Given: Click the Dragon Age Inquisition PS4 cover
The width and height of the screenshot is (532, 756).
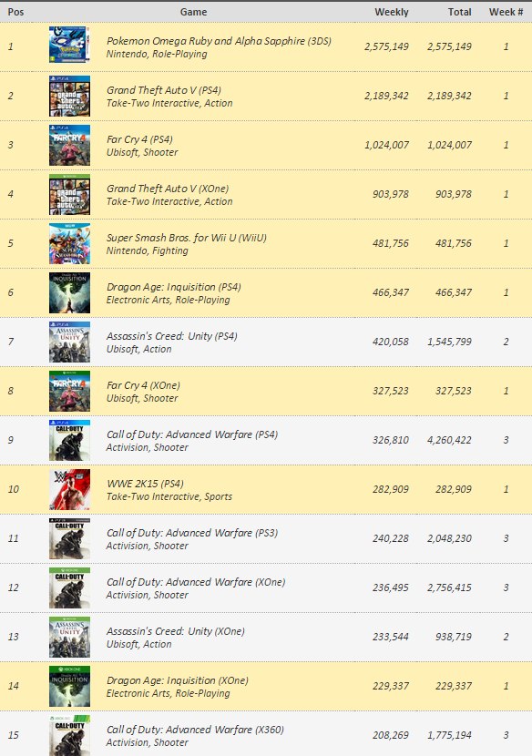Looking at the screenshot, I should [x=69, y=292].
